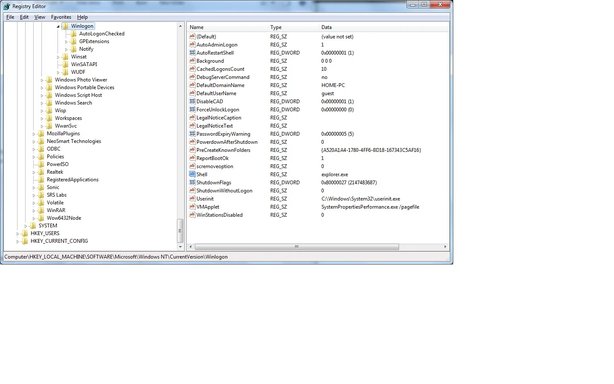614x384 pixels.
Task: Click the DWORD icon beside DisableCAD
Action: point(192,101)
